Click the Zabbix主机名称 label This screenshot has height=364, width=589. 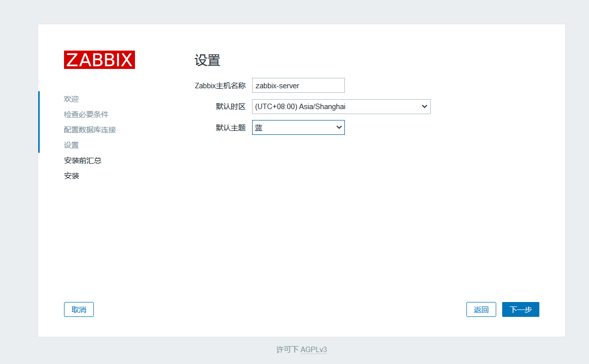220,86
